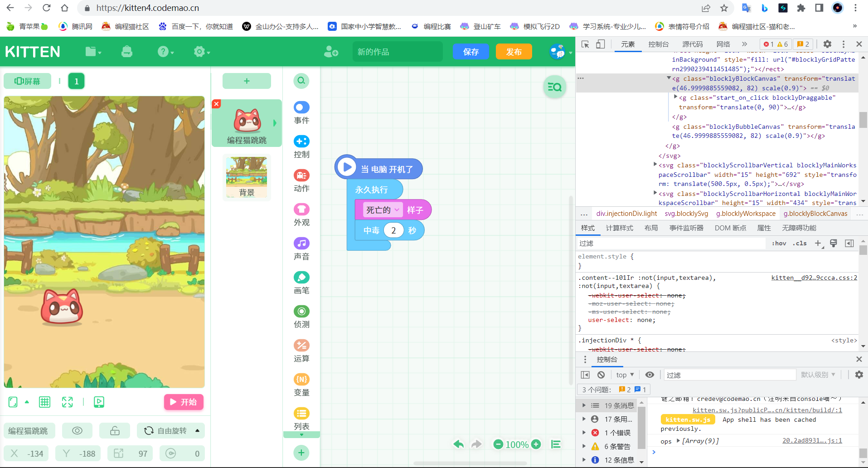868x468 pixels.
Task: Toggle .cls element classes panel
Action: tap(800, 244)
